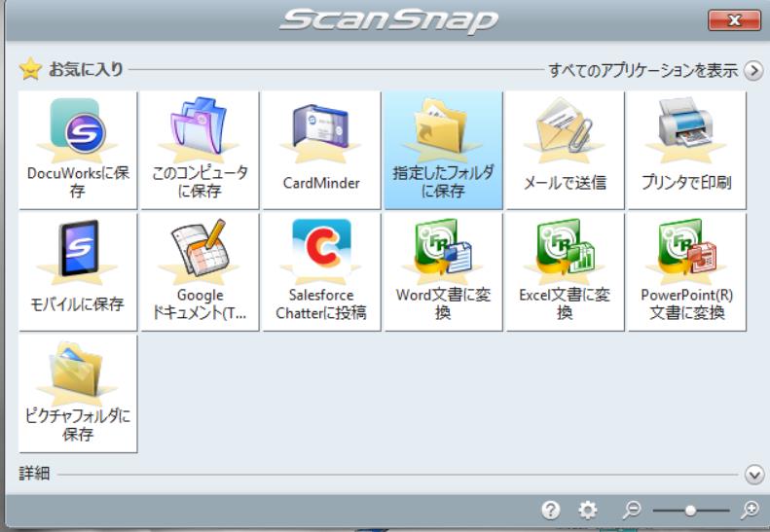Close the ScanSnap window

pyautogui.click(x=734, y=20)
